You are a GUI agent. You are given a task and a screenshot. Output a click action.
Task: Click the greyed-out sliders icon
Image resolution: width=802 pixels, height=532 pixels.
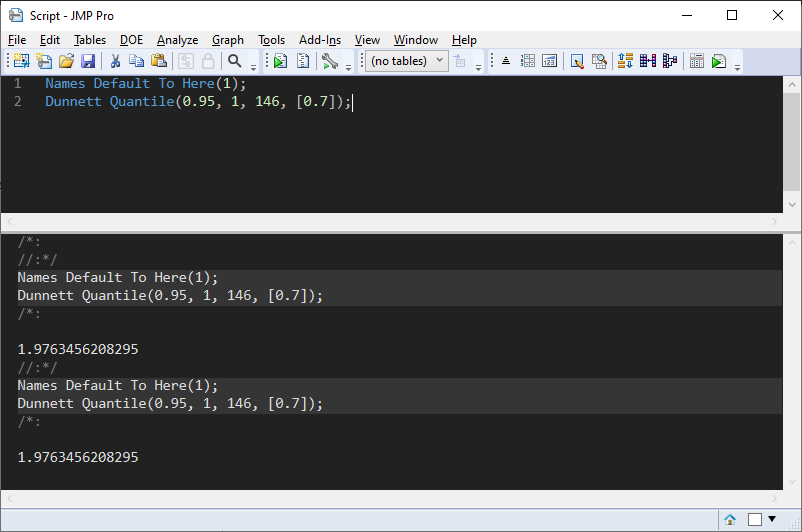pos(186,61)
